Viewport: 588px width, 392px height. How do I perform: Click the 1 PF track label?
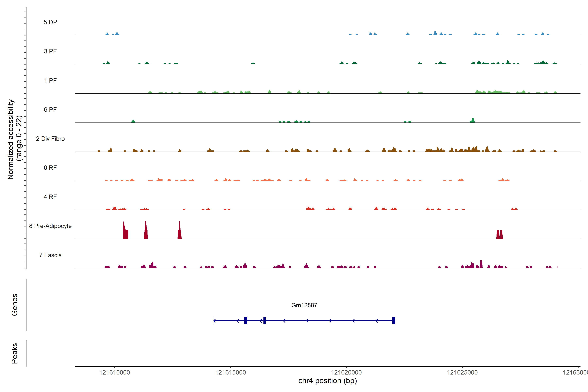click(50, 81)
